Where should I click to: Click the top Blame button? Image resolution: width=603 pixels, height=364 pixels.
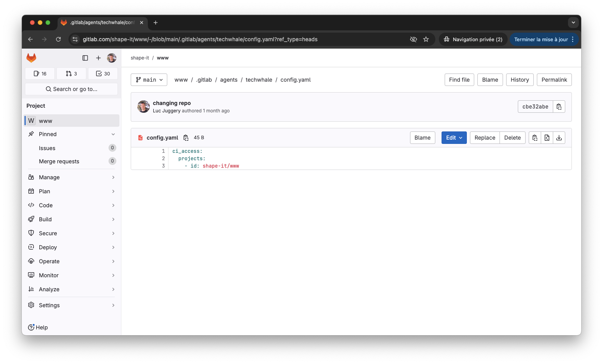pos(490,80)
